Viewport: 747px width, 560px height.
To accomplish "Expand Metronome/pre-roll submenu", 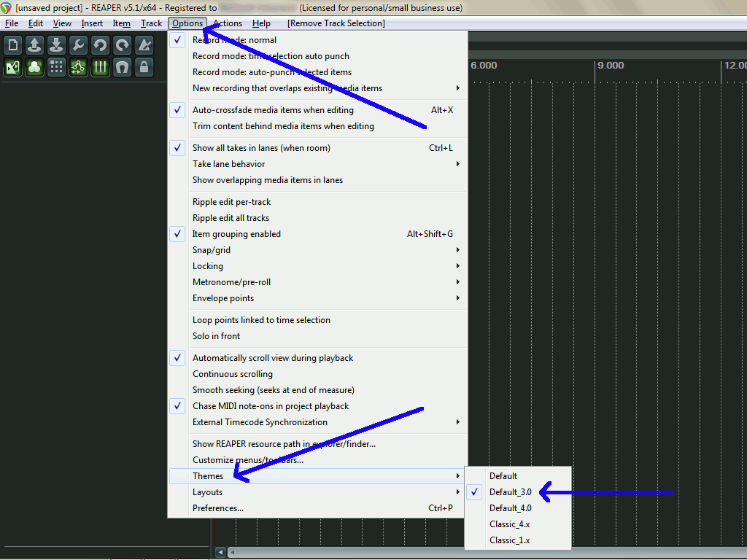I will coord(317,282).
